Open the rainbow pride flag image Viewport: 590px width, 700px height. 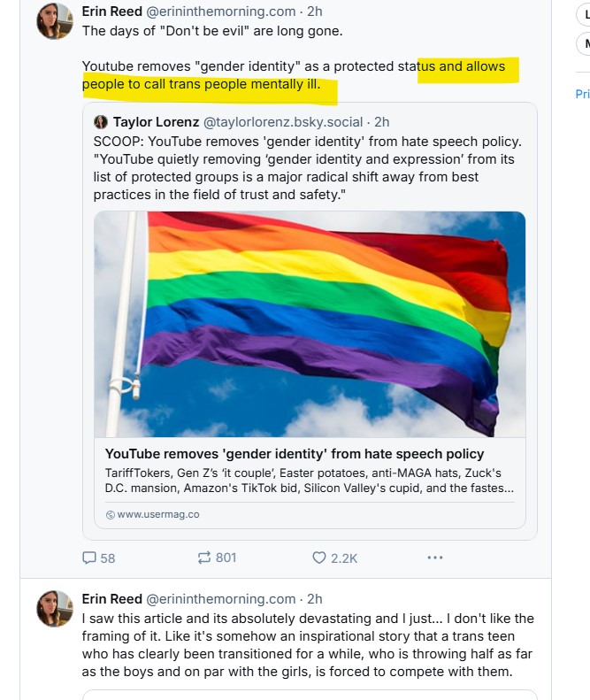tap(310, 324)
